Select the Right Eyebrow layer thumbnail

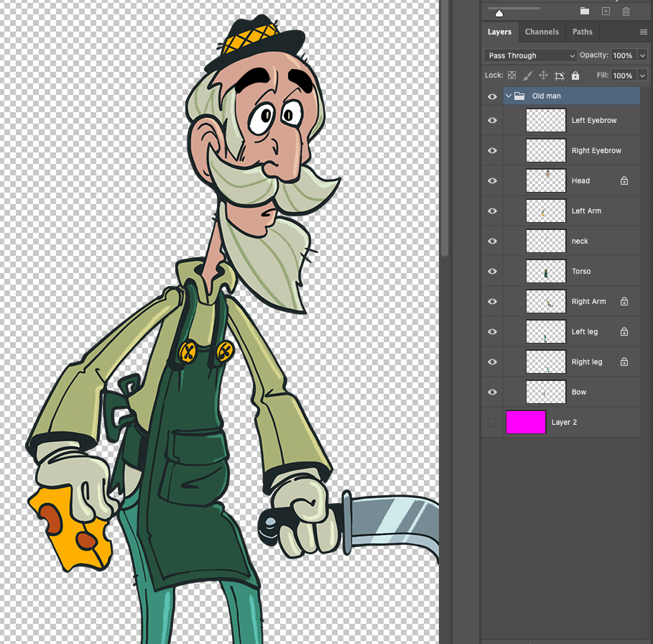(x=546, y=150)
